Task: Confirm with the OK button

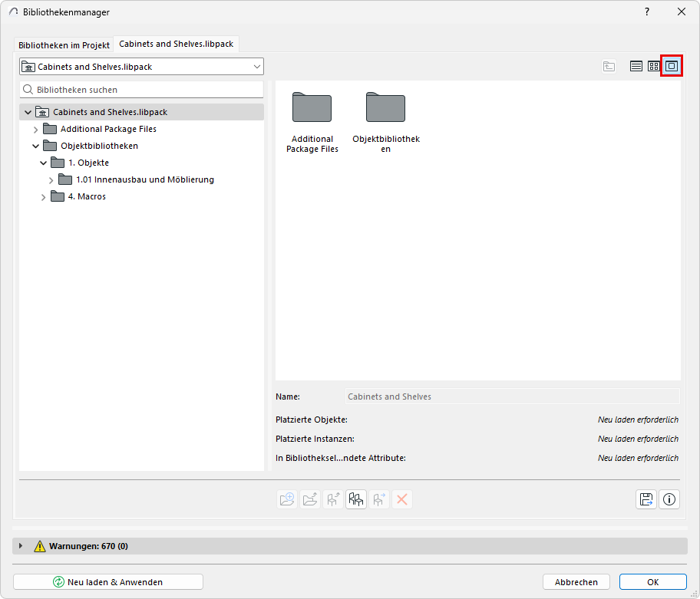Action: coord(652,581)
